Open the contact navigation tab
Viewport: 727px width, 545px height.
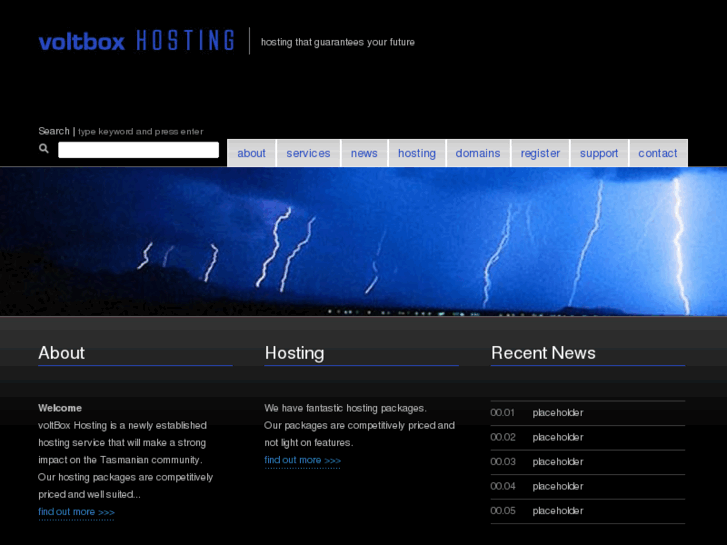tap(658, 153)
